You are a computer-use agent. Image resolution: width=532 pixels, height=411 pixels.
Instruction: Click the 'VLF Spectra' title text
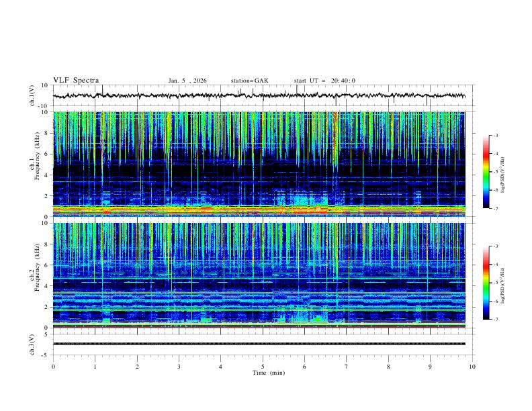click(76, 81)
